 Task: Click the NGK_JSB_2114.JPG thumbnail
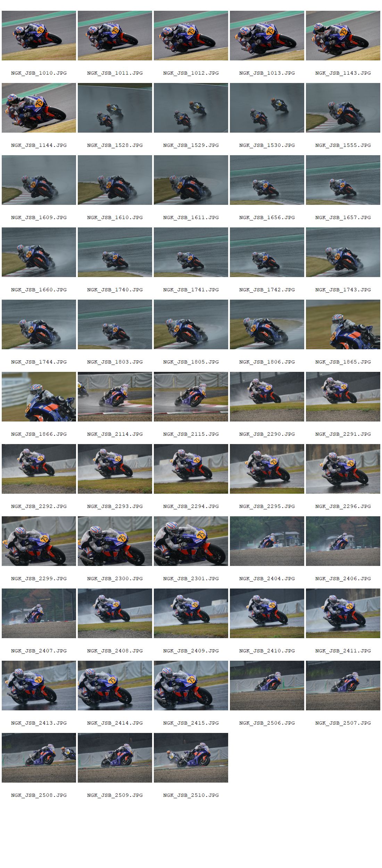coord(115,397)
